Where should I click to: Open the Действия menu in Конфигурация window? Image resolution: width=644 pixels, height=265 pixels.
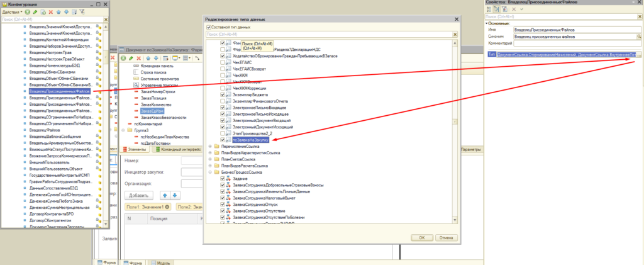click(13, 13)
